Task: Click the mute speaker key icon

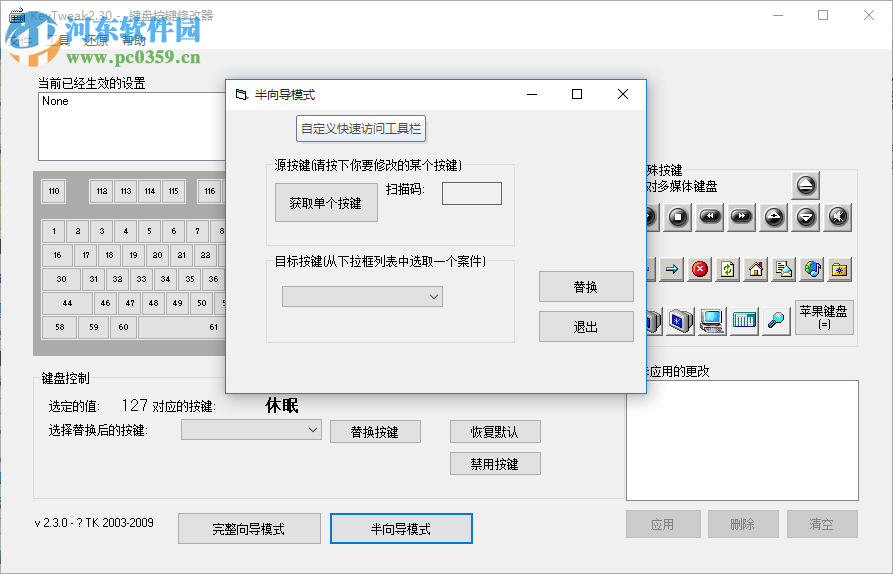Action: [838, 217]
